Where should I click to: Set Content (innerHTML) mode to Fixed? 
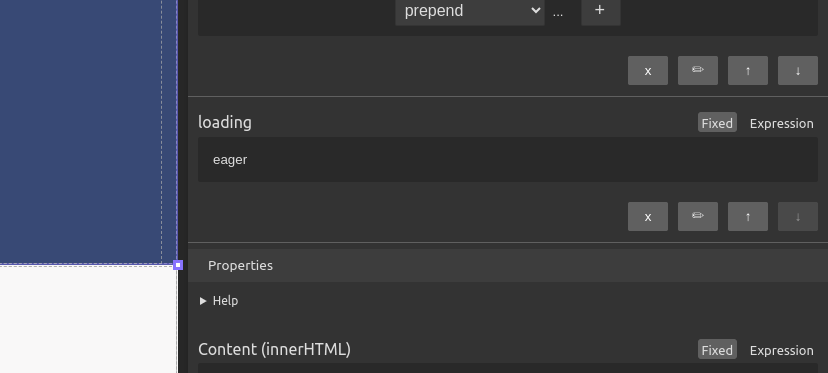pos(717,350)
